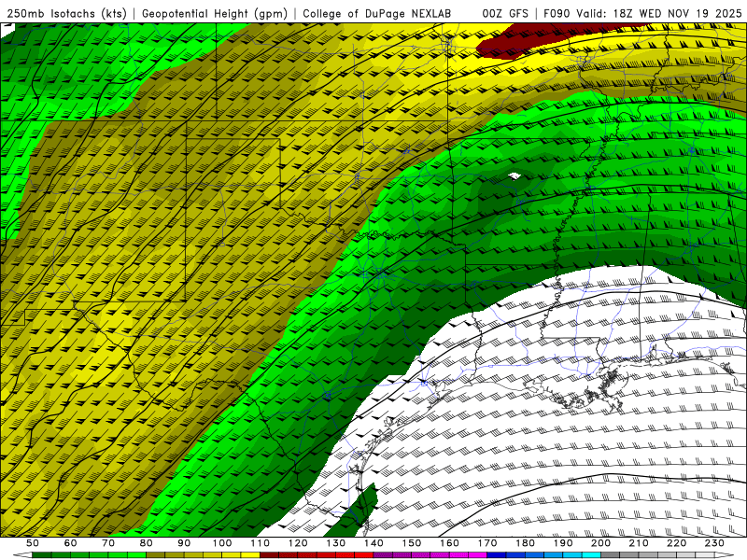This screenshot has height=560, width=747.
Task: Click the colorbar label '230'
Action: [714, 543]
